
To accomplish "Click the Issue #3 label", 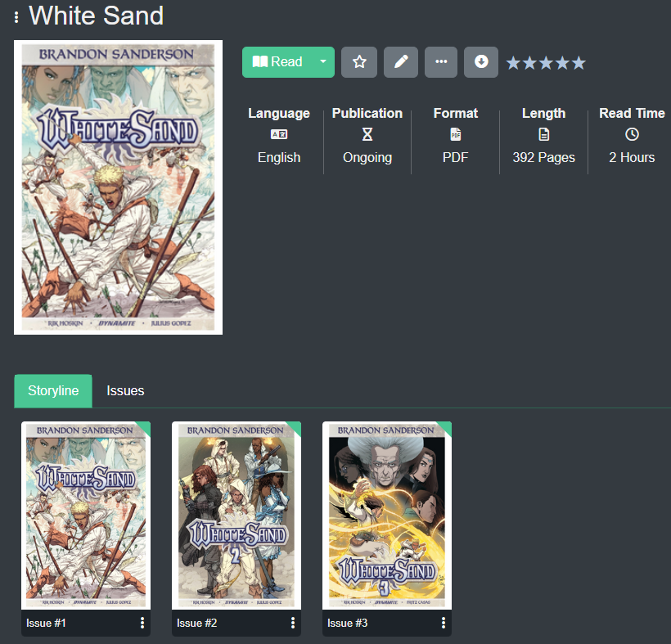I will tap(348, 623).
